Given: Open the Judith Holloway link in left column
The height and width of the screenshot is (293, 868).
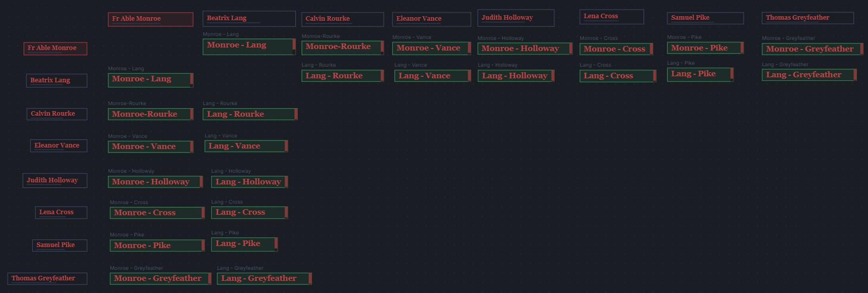Looking at the screenshot, I should pos(52,180).
